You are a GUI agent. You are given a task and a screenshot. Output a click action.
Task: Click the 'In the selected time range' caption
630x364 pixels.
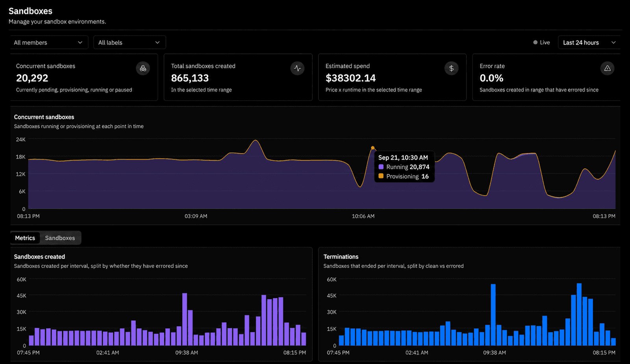tap(201, 90)
